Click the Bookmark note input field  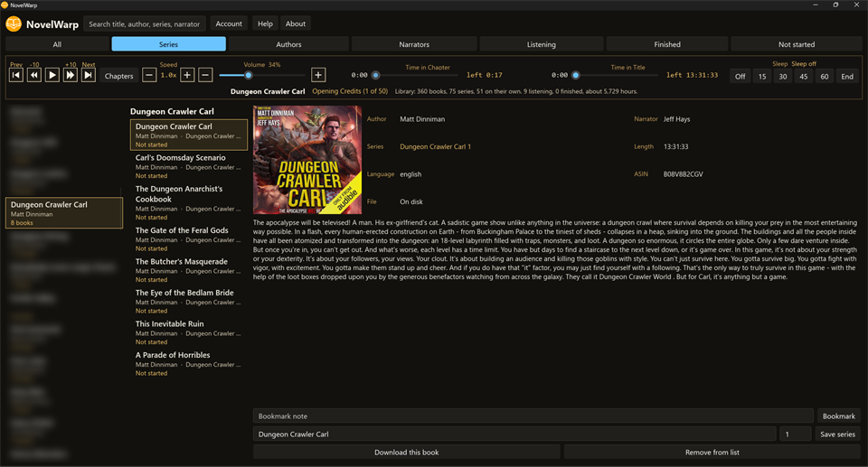pos(533,416)
